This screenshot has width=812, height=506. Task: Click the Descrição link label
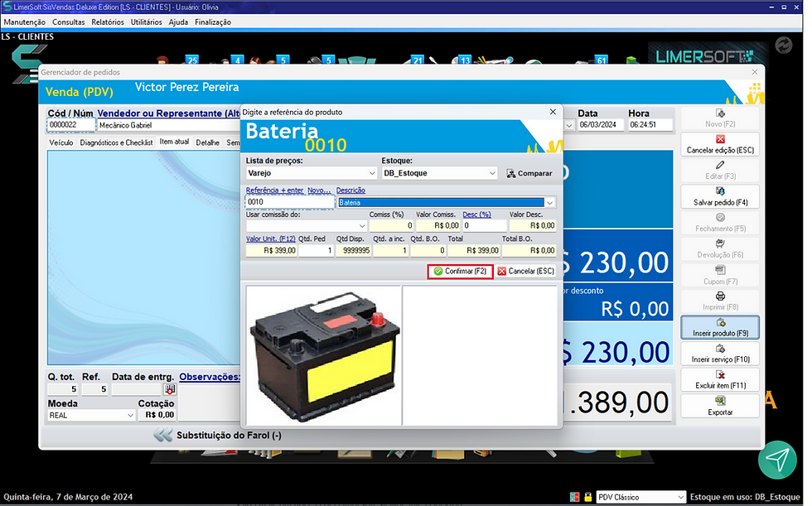[x=350, y=190]
